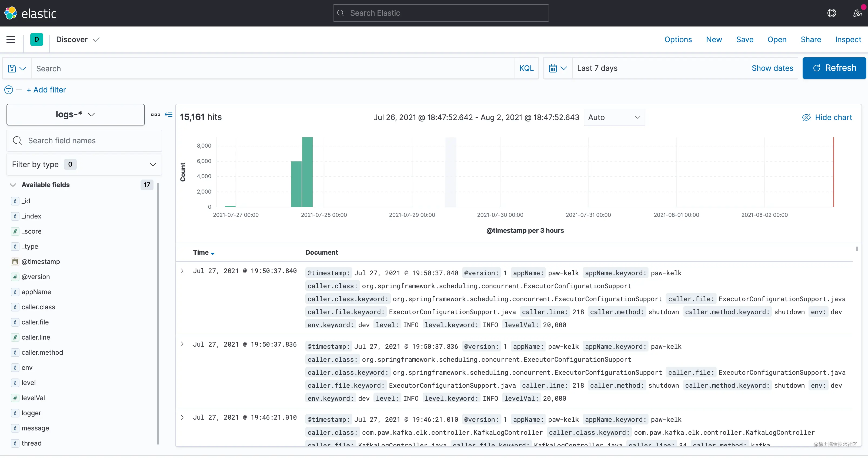Open index pattern three-dots options

156,115
